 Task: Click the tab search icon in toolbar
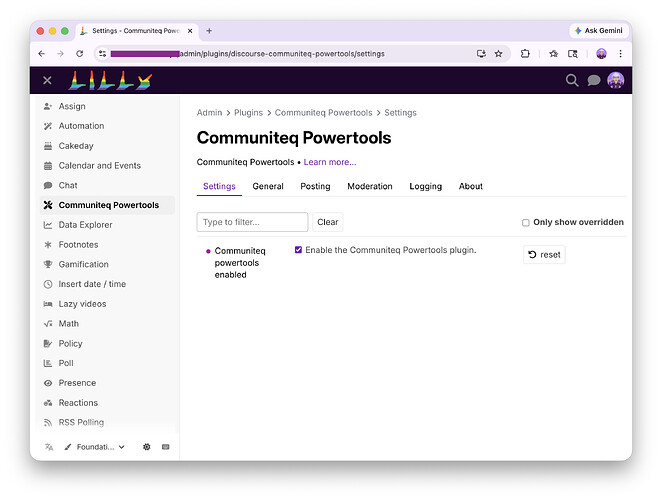pos(572,54)
